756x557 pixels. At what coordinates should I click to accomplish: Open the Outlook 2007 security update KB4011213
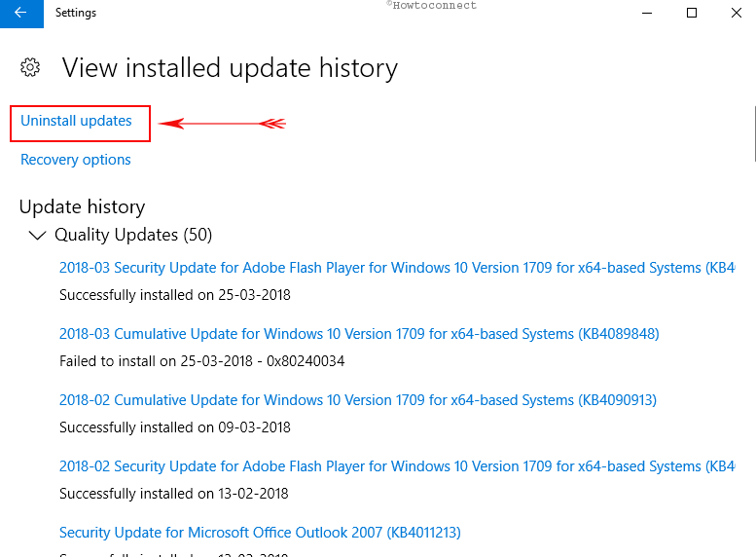coord(260,533)
